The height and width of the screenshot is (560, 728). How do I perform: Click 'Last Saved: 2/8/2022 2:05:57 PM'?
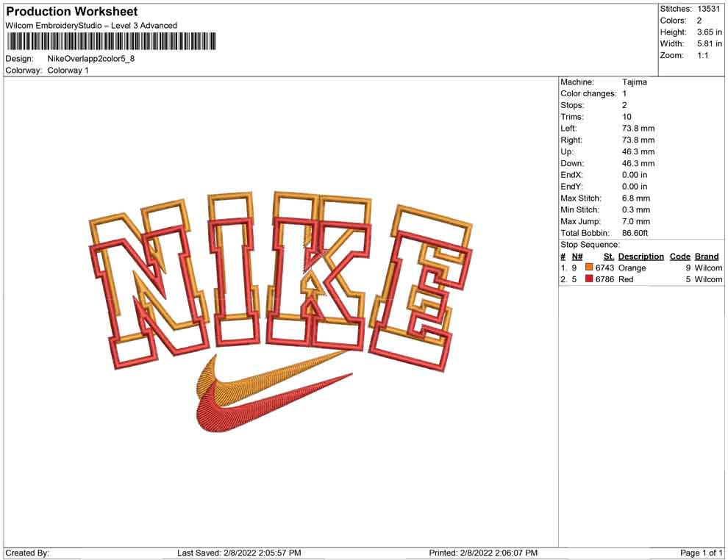point(239,553)
